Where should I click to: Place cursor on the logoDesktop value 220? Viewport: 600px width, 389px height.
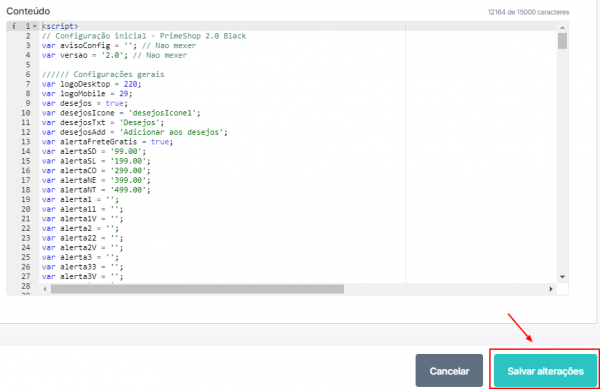tap(130, 84)
